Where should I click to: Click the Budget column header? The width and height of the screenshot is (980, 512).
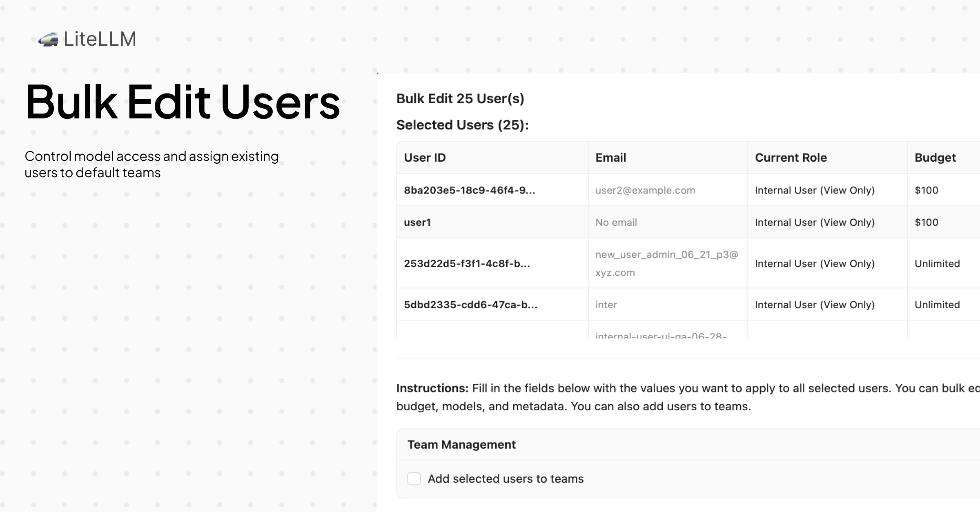tap(935, 158)
